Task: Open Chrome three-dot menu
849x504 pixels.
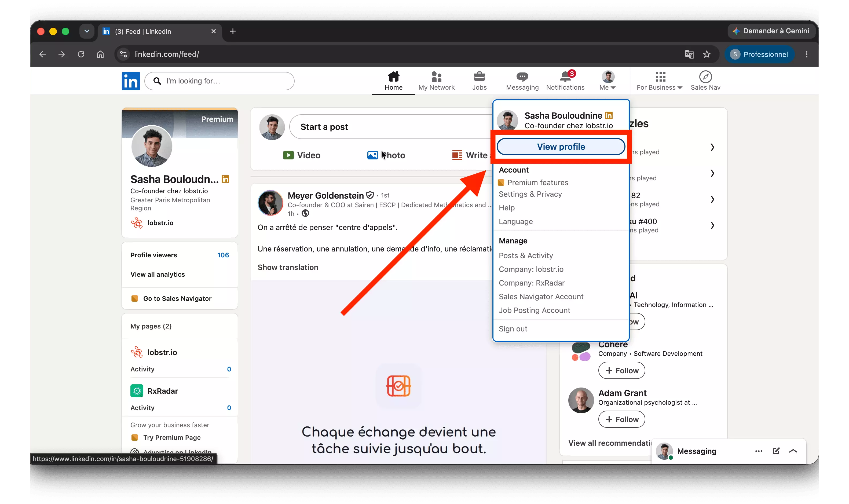Action: coord(807,54)
